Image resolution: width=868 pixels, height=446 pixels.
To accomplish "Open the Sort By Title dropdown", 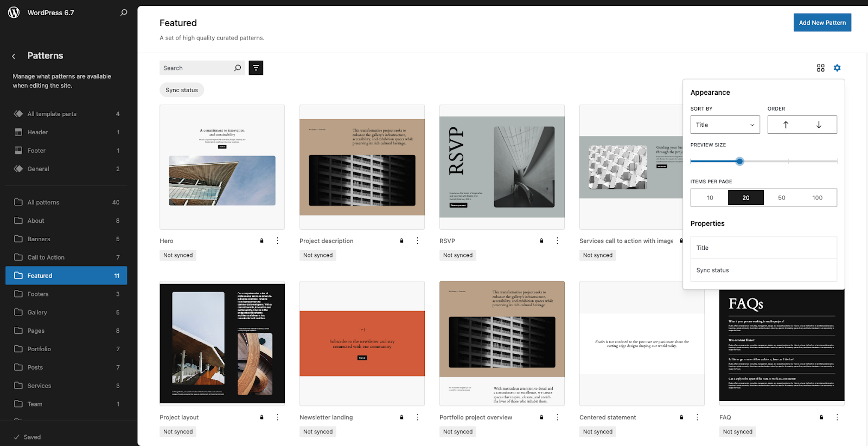I will (x=725, y=125).
